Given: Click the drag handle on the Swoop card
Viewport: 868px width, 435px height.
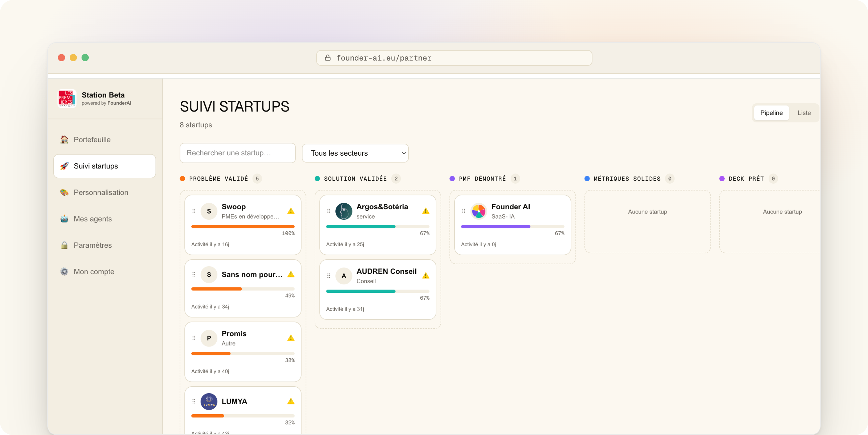Looking at the screenshot, I should click(194, 211).
